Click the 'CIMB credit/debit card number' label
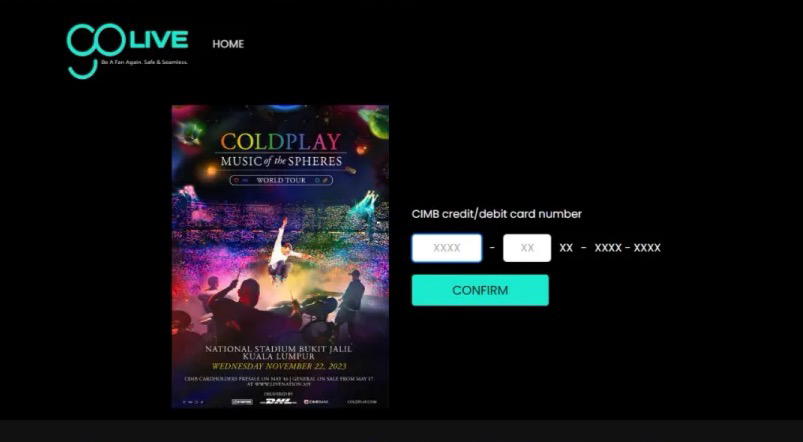803x442 pixels. point(497,214)
